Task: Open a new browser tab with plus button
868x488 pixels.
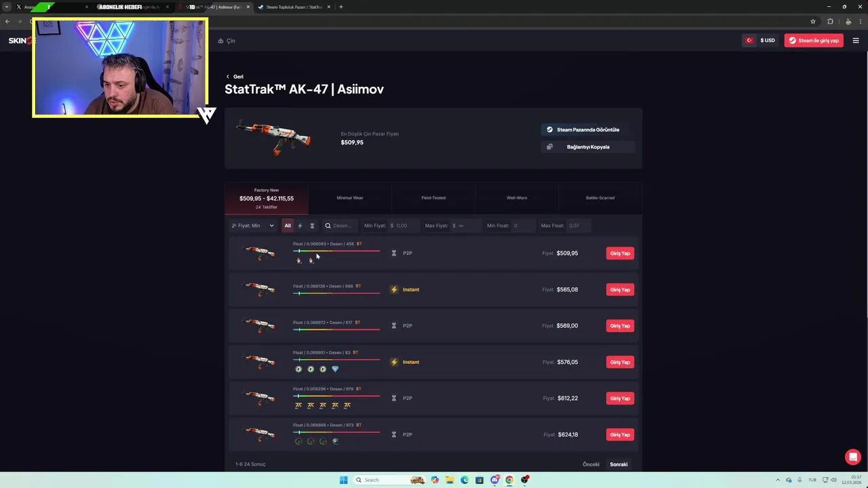Action: coord(340,7)
